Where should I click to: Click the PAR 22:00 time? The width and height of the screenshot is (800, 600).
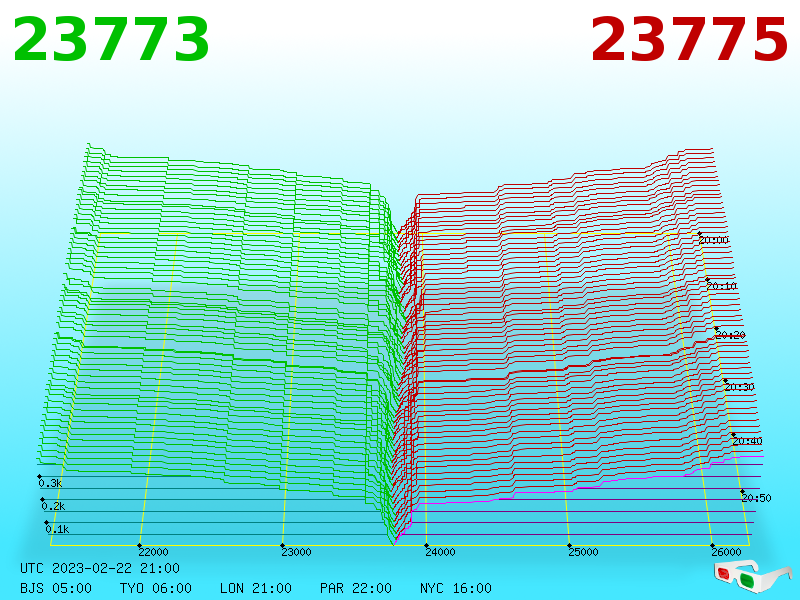point(356,588)
